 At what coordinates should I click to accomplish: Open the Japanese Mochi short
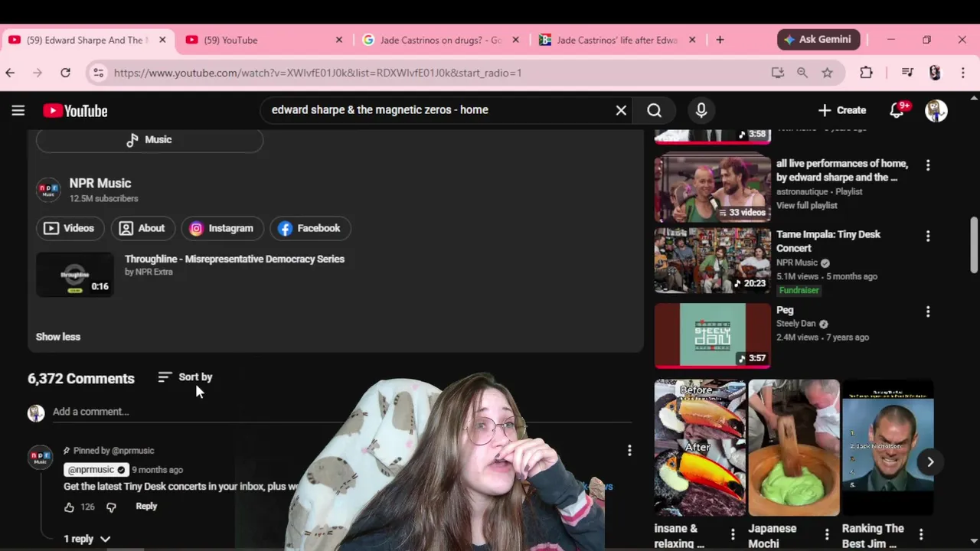pos(794,448)
